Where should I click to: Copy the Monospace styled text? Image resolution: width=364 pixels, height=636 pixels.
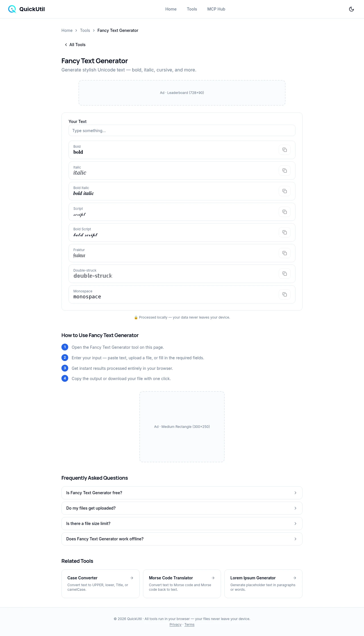pos(284,294)
